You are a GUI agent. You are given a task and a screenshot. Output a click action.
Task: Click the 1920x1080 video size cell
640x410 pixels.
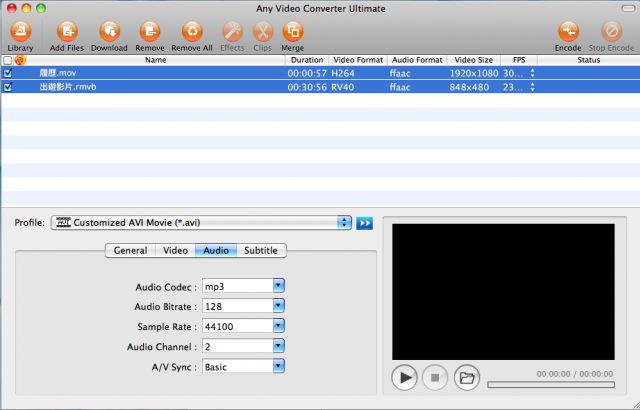474,73
